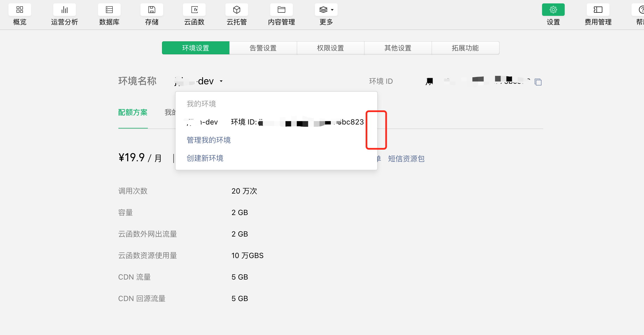This screenshot has width=644, height=335.
Task: Switch to the 其他设置 tab
Action: click(398, 48)
